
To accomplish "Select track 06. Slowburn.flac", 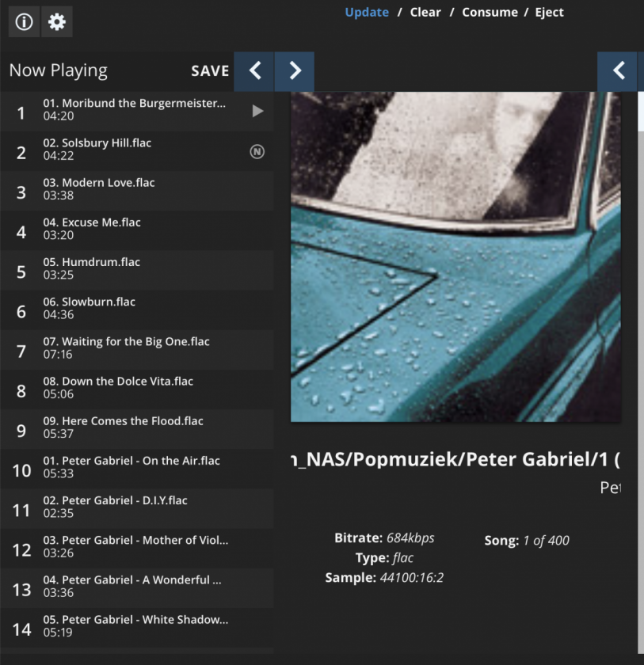I will (136, 310).
